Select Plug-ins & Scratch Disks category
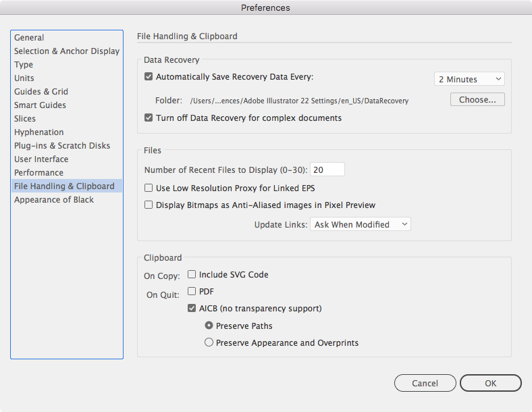This screenshot has height=412, width=532. 62,146
